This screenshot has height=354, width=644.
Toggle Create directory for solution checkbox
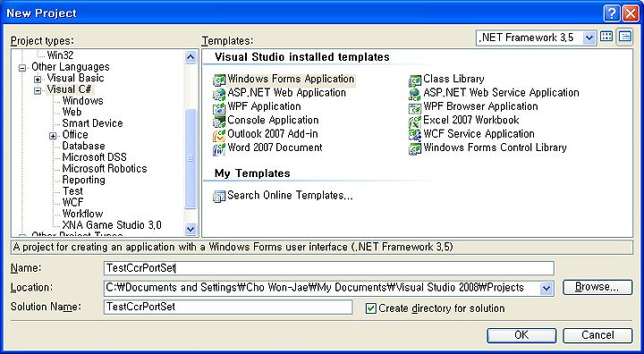coord(370,308)
